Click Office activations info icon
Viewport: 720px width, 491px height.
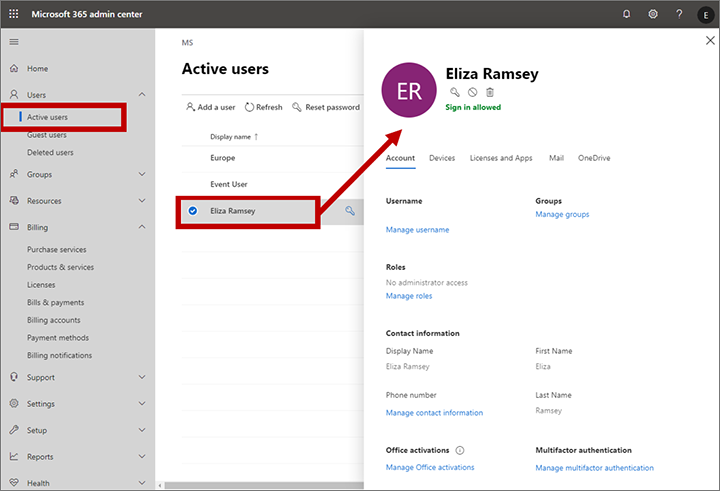coord(460,450)
